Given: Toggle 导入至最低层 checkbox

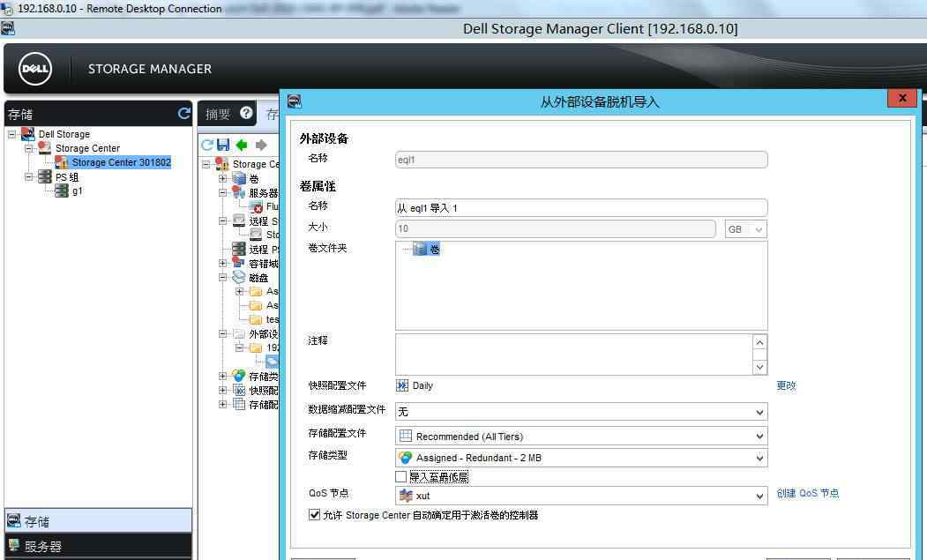Looking at the screenshot, I should [x=400, y=476].
